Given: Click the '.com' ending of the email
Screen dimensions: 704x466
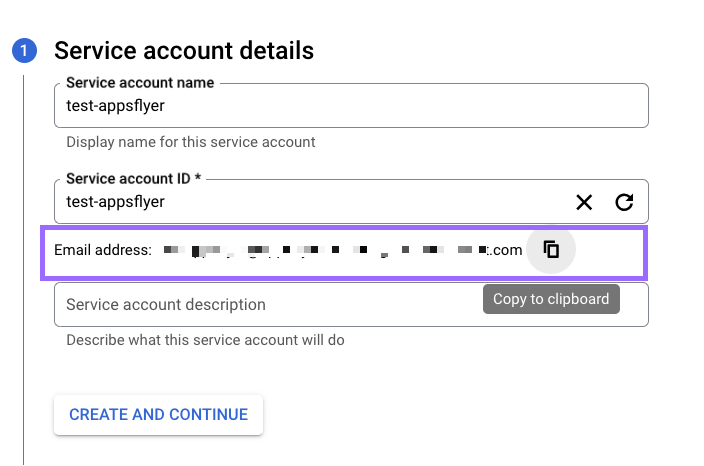Looking at the screenshot, I should tap(506, 250).
